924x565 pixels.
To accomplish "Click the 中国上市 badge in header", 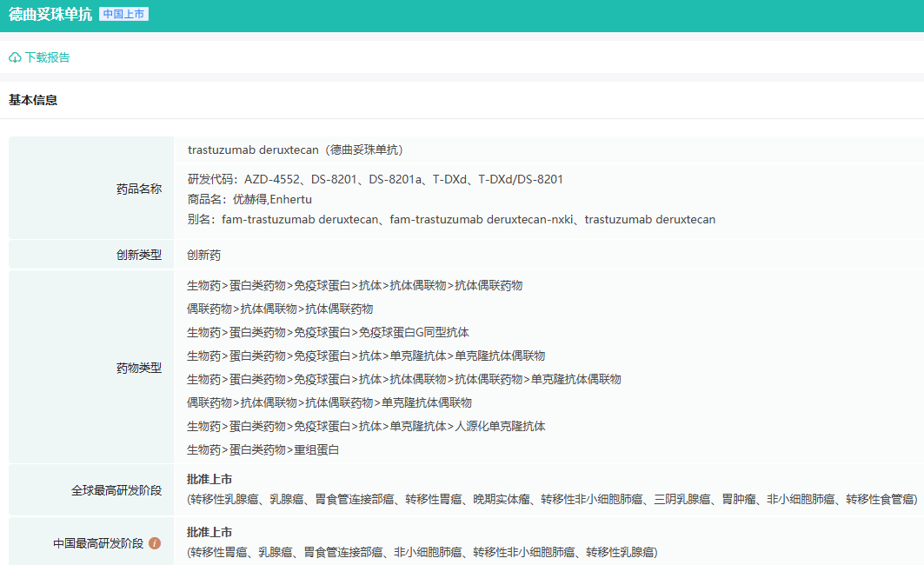I will coord(123,15).
